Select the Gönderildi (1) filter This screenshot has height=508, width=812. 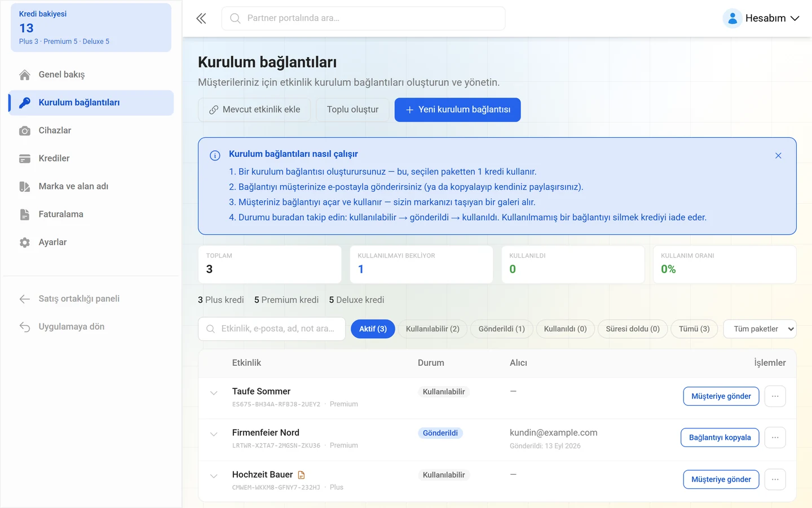click(x=501, y=329)
